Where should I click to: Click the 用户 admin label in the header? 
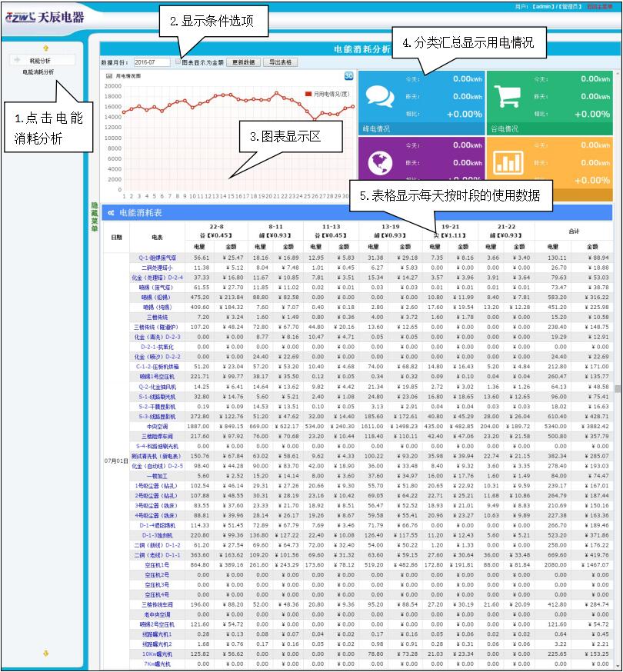click(x=548, y=7)
